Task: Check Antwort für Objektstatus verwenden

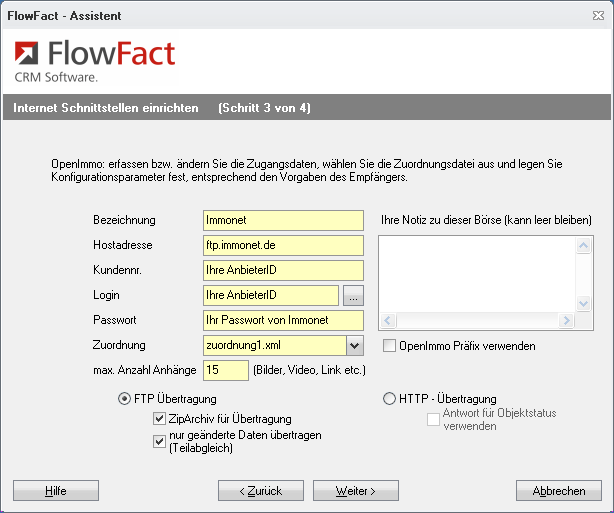Action: click(433, 419)
